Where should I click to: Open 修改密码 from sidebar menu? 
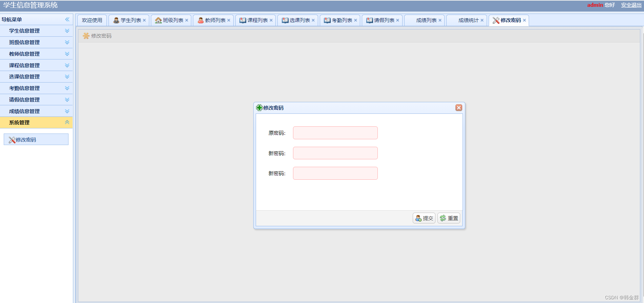(x=36, y=140)
